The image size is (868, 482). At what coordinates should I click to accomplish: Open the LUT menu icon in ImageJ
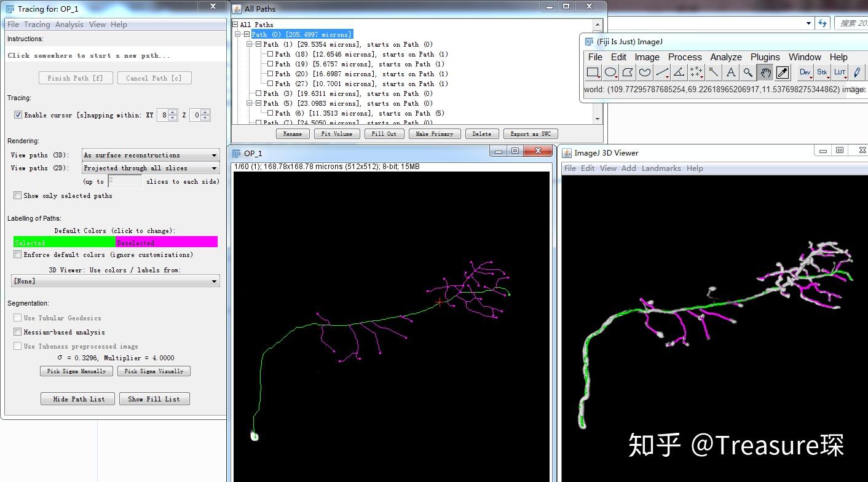[x=839, y=72]
